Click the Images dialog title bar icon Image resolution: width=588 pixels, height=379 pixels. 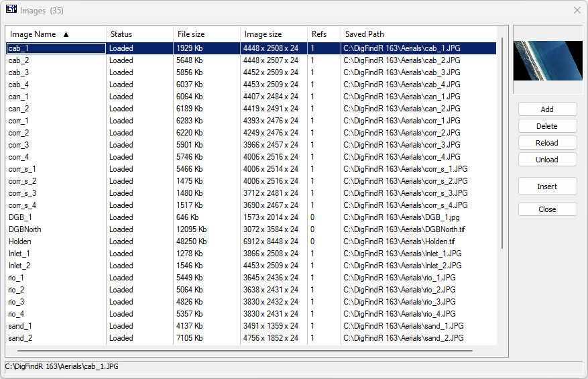coord(11,9)
